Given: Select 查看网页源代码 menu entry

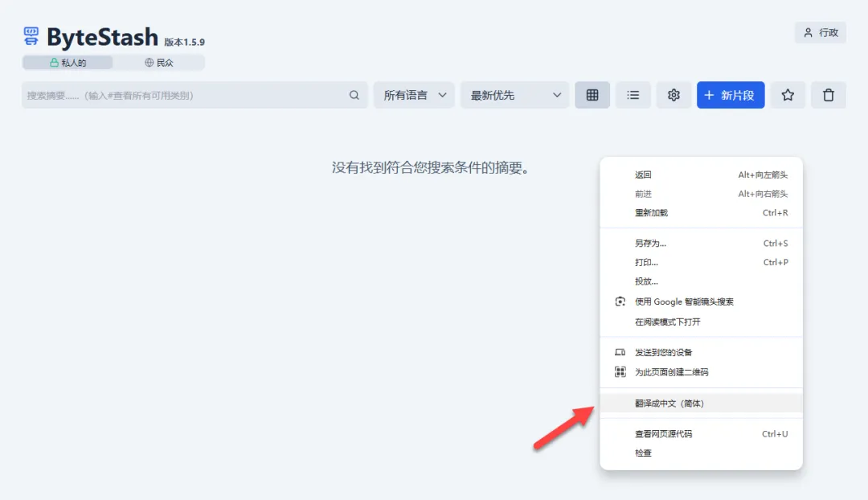Looking at the screenshot, I should point(663,434).
